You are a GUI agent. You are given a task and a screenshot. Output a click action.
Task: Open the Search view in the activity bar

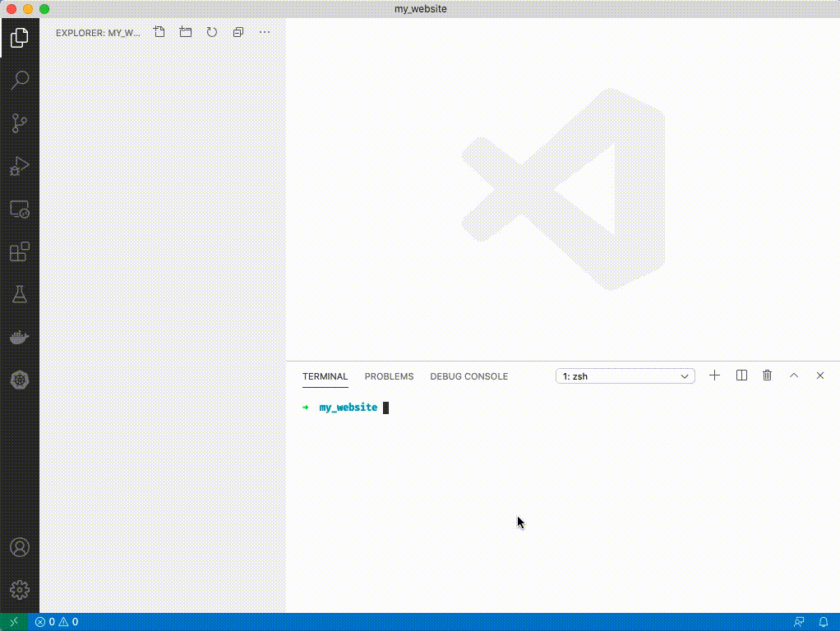click(19, 80)
